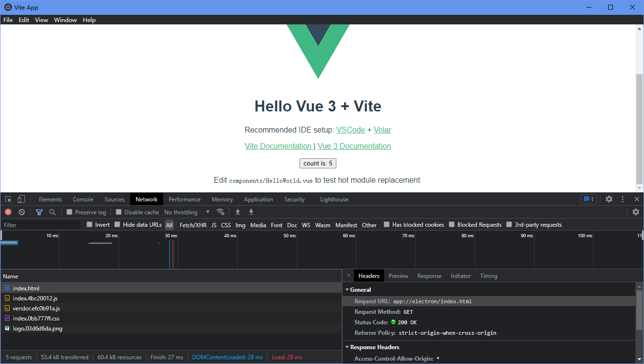The image size is (644, 364).
Task: Click the network Filter text field
Action: [42, 225]
